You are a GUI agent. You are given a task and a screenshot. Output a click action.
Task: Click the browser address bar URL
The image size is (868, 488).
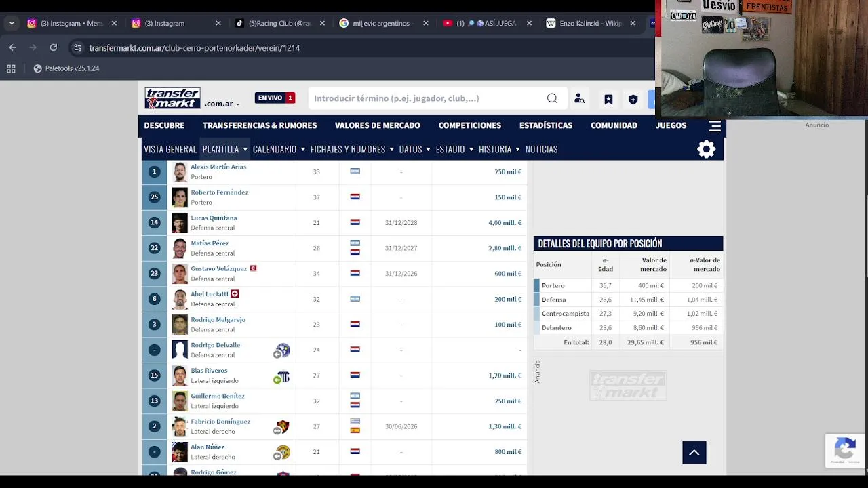(195, 48)
